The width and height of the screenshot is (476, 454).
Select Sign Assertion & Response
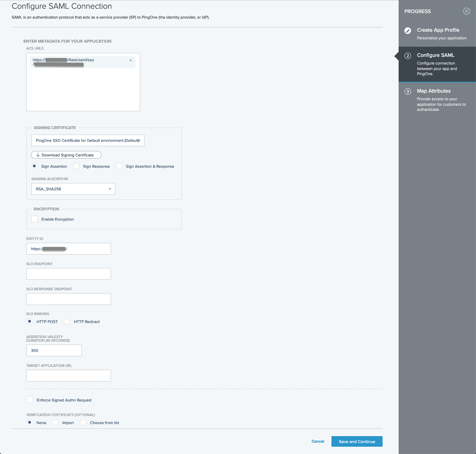point(119,166)
